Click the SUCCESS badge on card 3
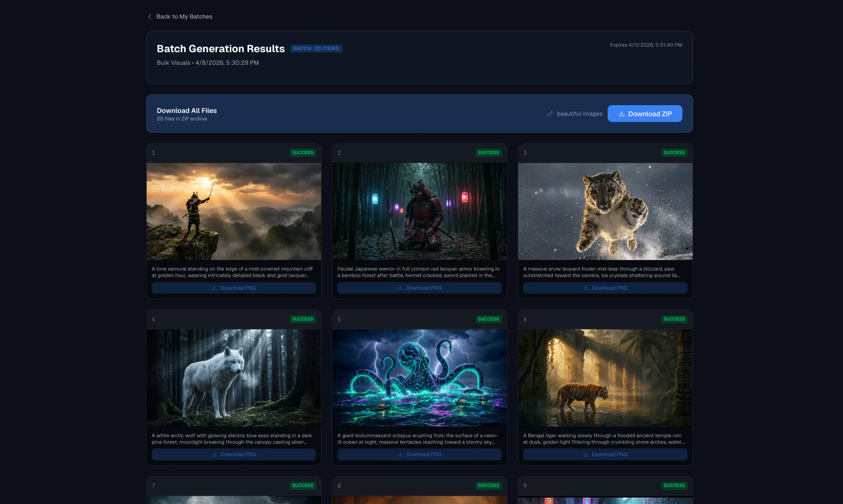This screenshot has width=843, height=504. click(674, 153)
